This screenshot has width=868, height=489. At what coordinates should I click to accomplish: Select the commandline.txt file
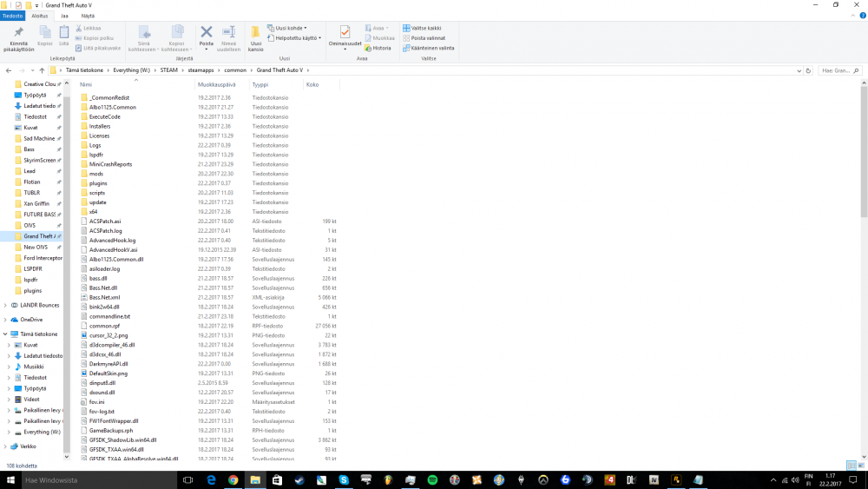click(109, 316)
